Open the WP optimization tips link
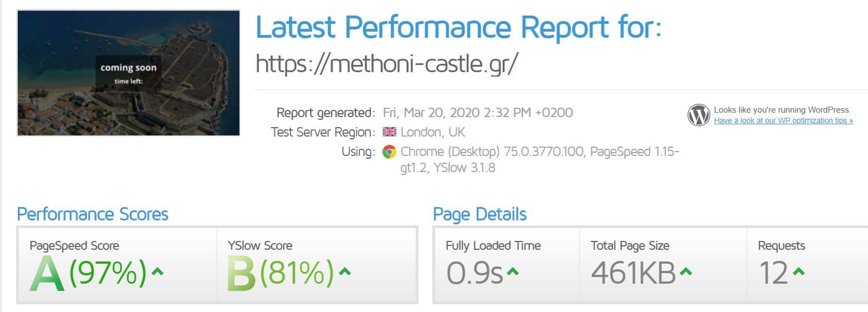868x312 pixels. [x=783, y=120]
